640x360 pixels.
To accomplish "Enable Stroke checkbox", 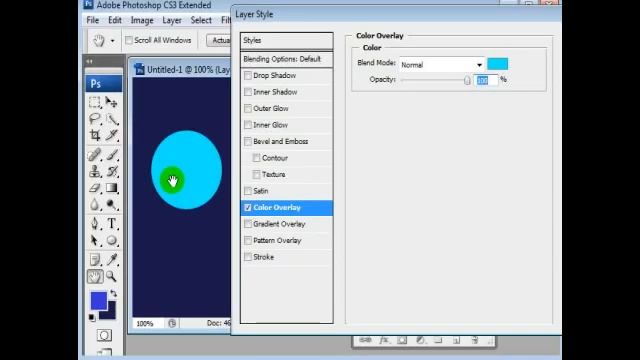I will coord(248,257).
